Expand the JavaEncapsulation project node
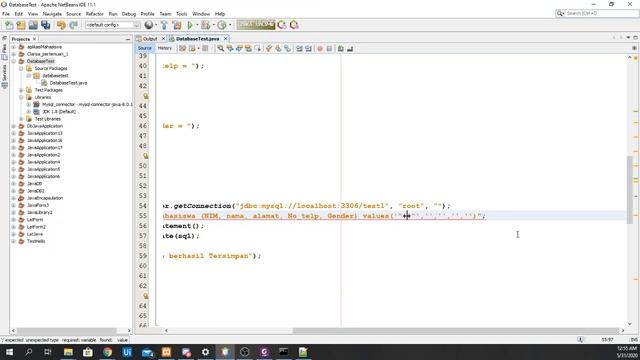 pyautogui.click(x=14, y=198)
